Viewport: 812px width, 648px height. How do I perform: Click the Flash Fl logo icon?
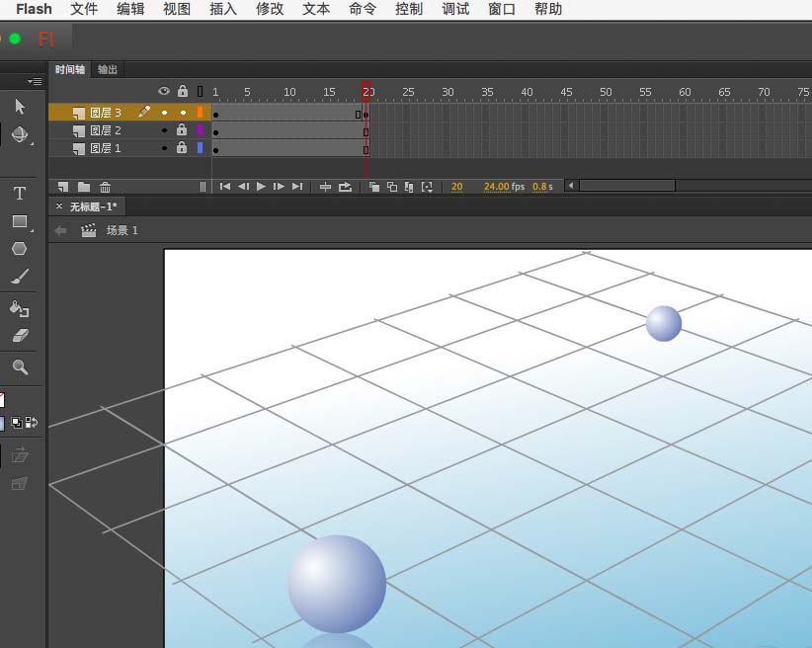(46, 40)
